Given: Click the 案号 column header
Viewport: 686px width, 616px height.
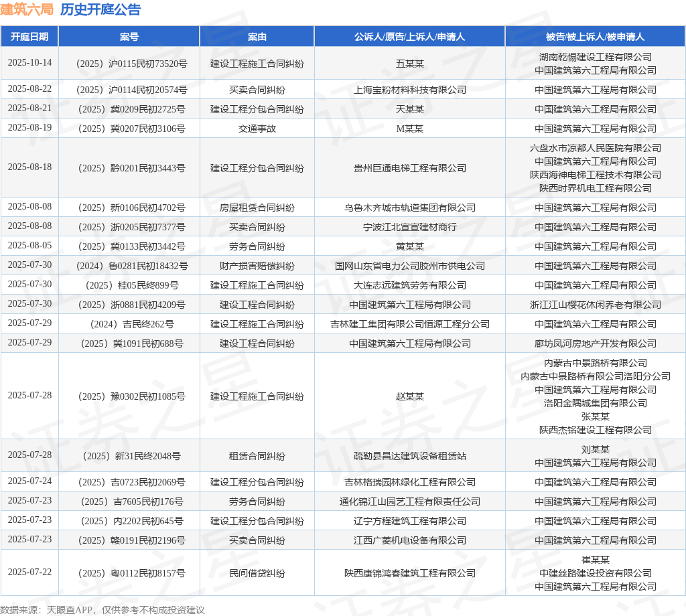Looking at the screenshot, I should (x=129, y=37).
